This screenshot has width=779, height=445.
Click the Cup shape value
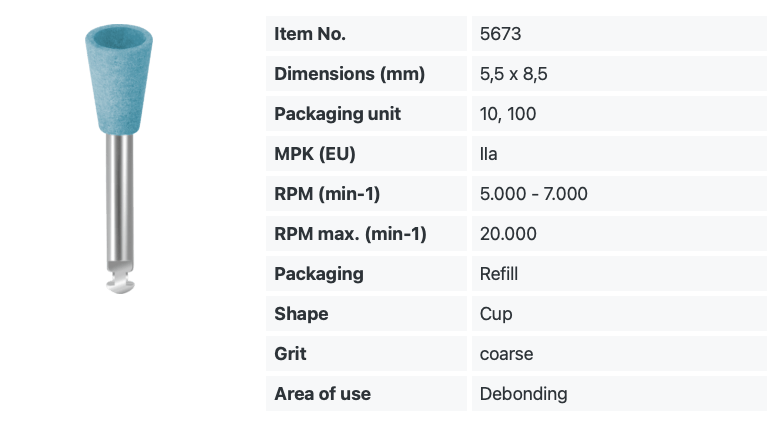pos(496,314)
